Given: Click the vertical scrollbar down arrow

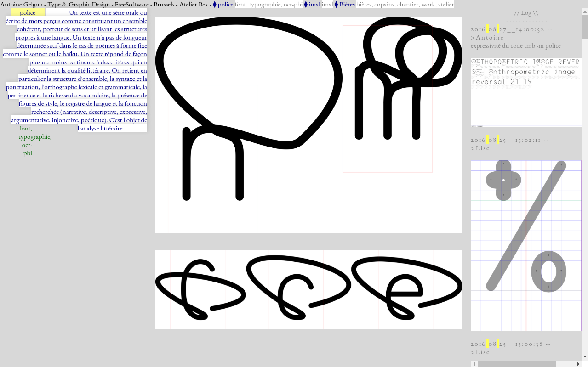Looking at the screenshot, I should click(585, 357).
